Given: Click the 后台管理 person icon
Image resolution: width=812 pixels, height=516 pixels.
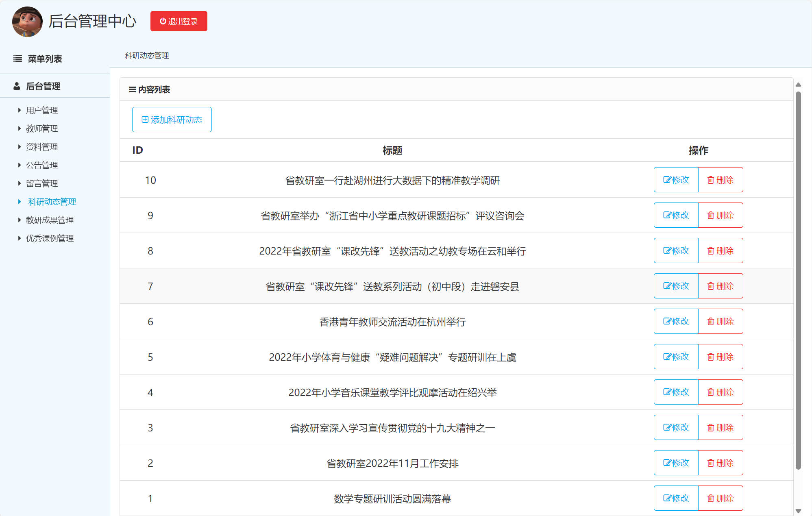Looking at the screenshot, I should click(17, 86).
